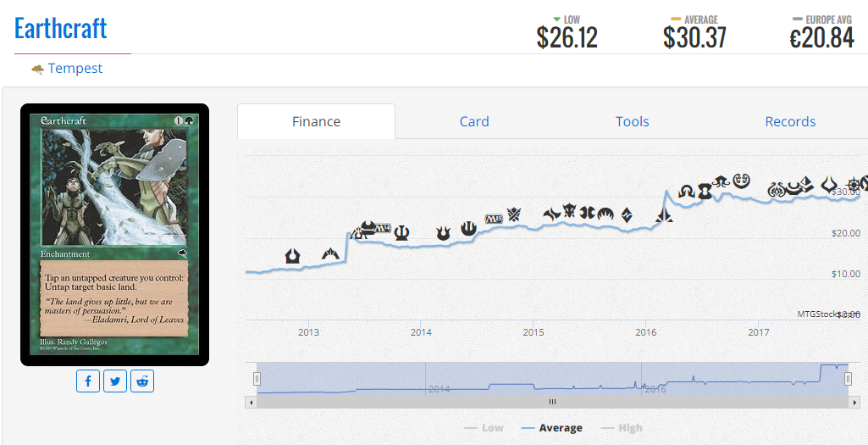Click the M15 set marker on chart
Screen dimensions: 868x445
pyautogui.click(x=493, y=219)
